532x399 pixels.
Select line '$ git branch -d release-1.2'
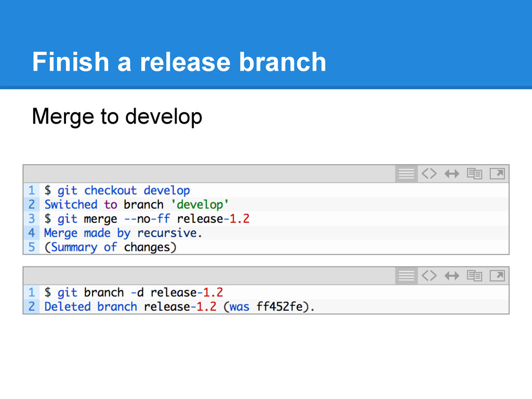click(134, 292)
